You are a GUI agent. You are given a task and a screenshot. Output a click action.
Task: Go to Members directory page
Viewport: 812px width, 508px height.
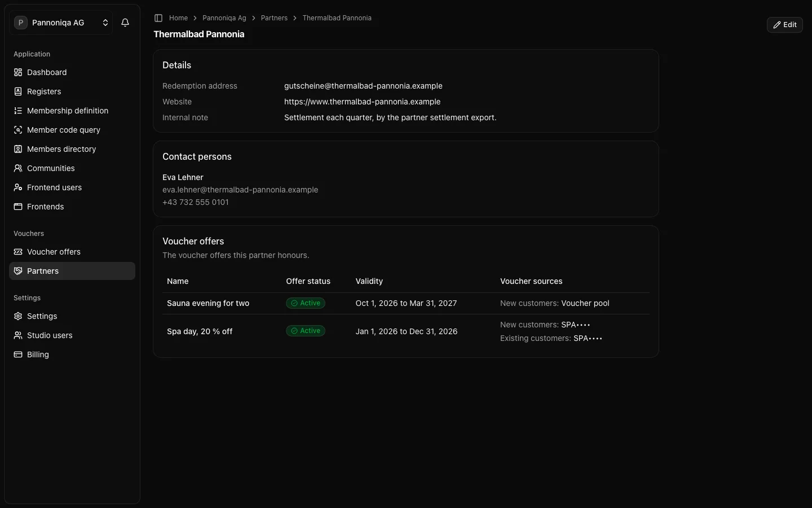72,149
